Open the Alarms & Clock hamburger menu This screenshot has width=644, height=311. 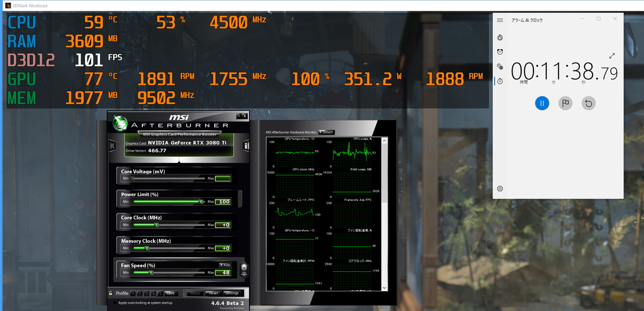[x=500, y=20]
